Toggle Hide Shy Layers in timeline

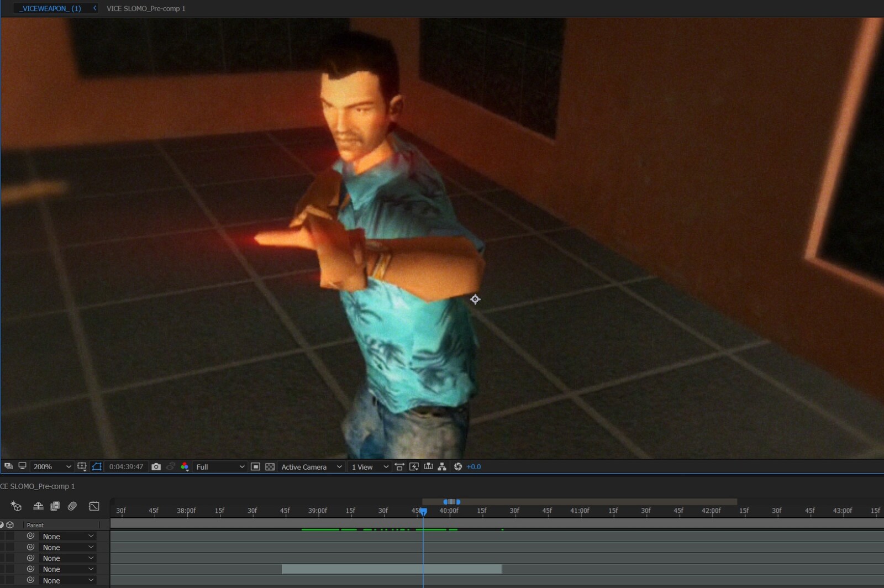point(38,506)
